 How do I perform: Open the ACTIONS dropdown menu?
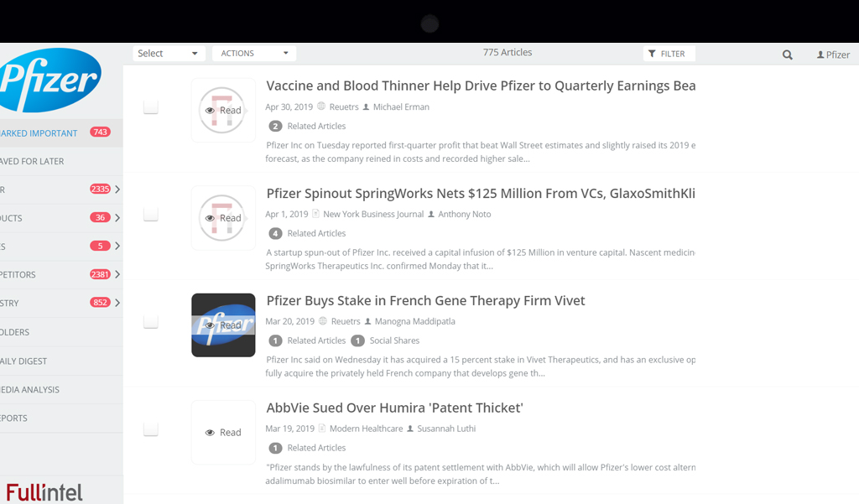[253, 54]
